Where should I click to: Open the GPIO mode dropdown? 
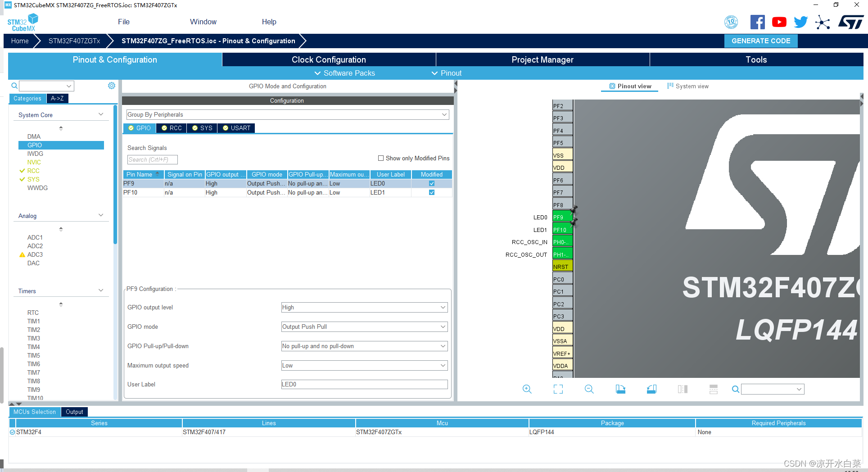[x=364, y=327]
